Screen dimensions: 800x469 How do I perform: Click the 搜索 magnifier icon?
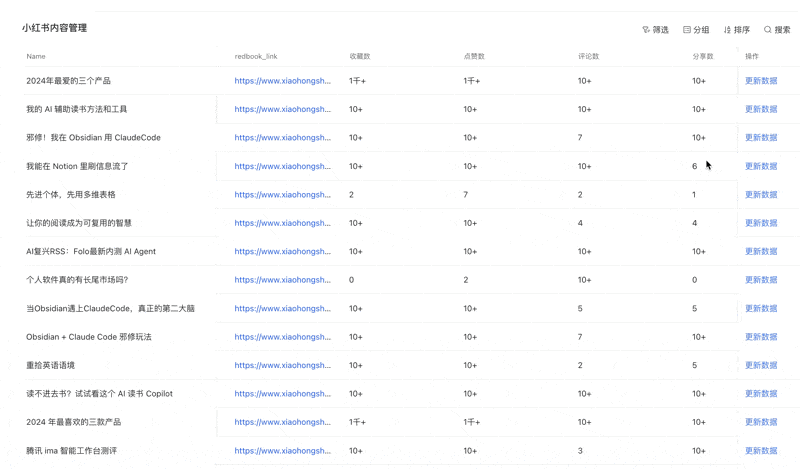768,30
